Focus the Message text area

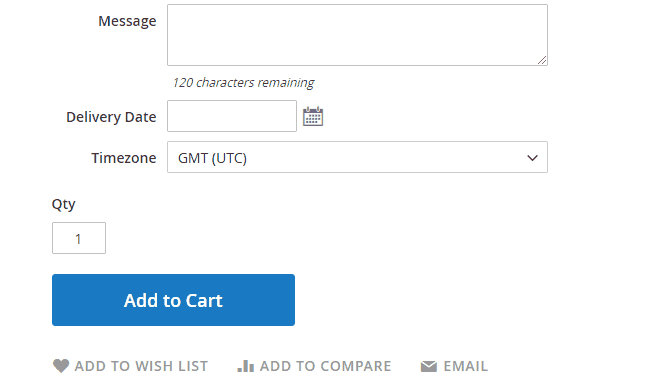point(357,35)
